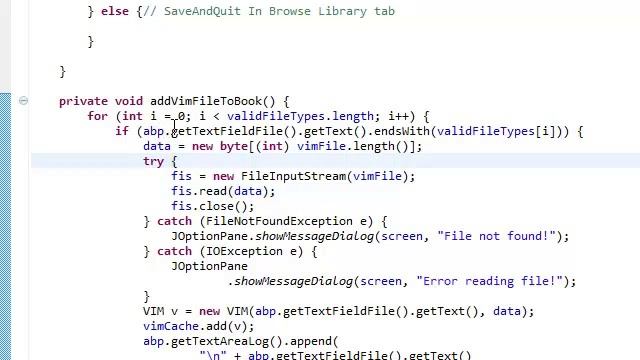The image size is (640, 360).
Task: Click validFileTypes.length in the for loop
Action: pyautogui.click(x=300, y=116)
